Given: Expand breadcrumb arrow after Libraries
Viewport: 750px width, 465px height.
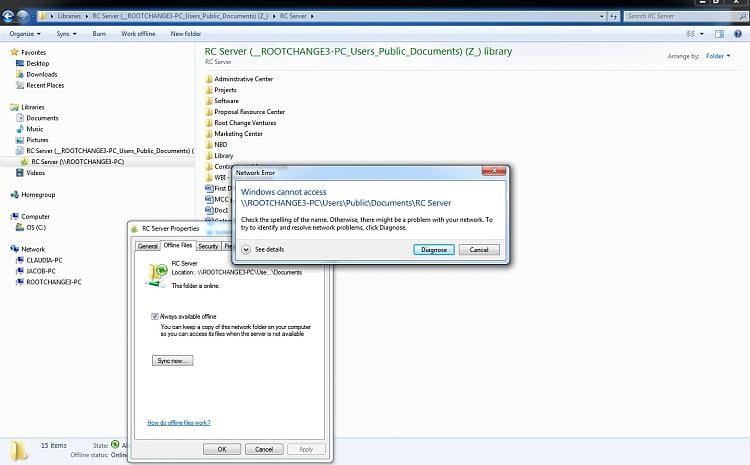Looking at the screenshot, I should point(87,16).
